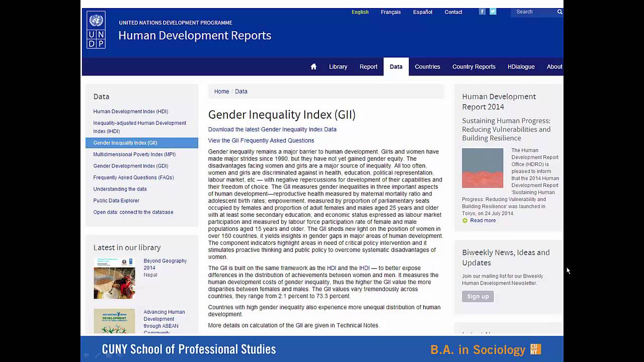
Task: Click the IHDI link in the paragraph
Action: pos(364,268)
